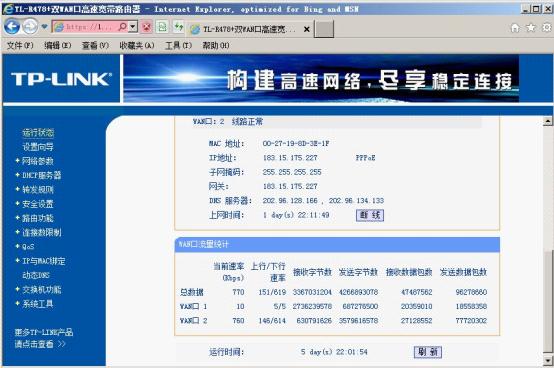This screenshot has width=554, height=368.
Task: Select 设置向导 in sidebar
Action: [x=38, y=147]
